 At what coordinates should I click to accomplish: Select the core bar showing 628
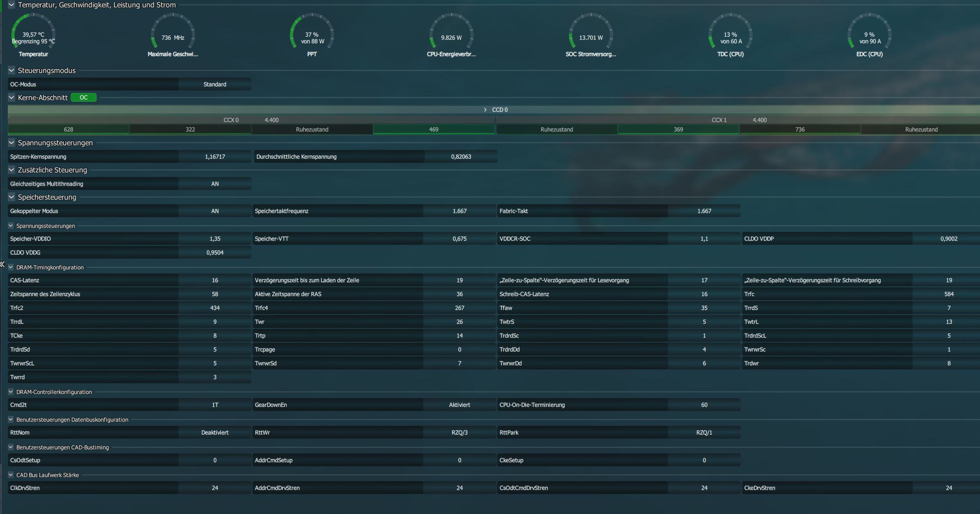coord(69,129)
